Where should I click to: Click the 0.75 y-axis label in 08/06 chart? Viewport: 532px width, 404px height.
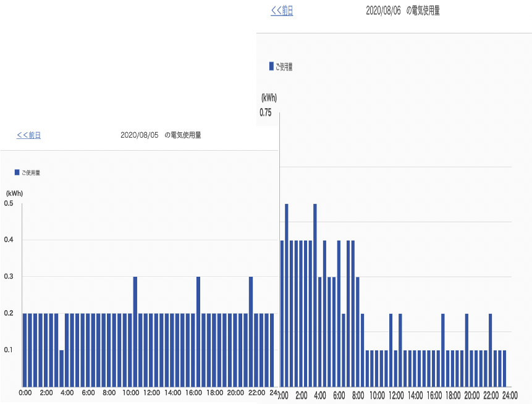pos(266,112)
